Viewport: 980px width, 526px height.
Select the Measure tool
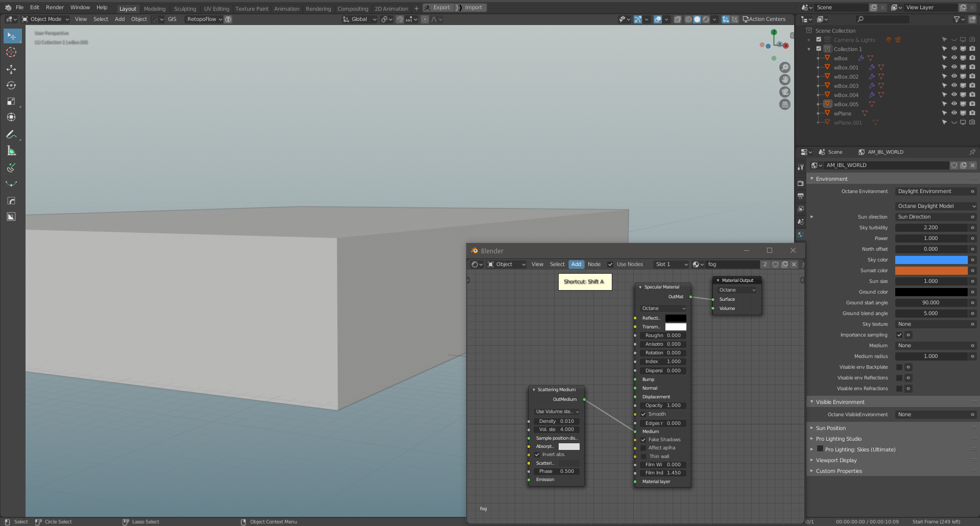tap(11, 151)
